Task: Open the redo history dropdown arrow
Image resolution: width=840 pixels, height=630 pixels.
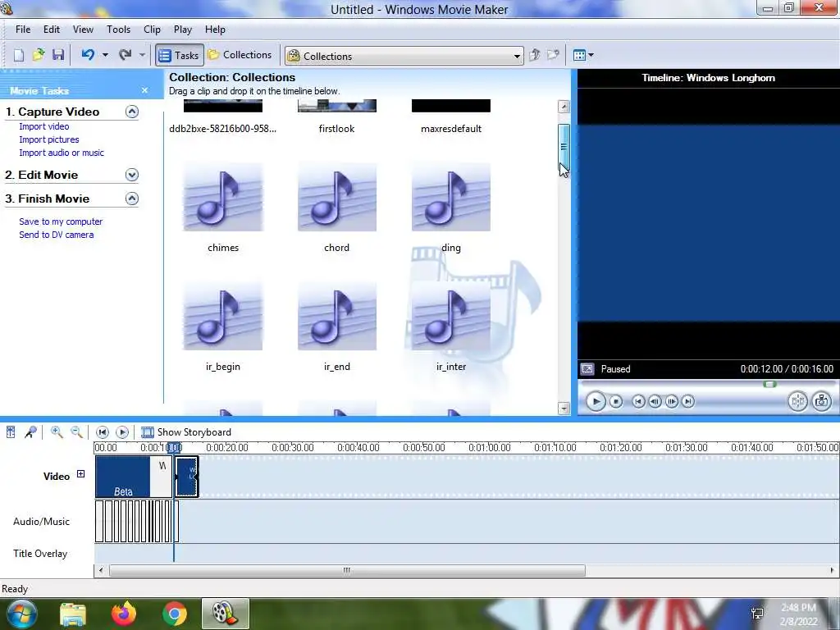Action: click(x=142, y=55)
